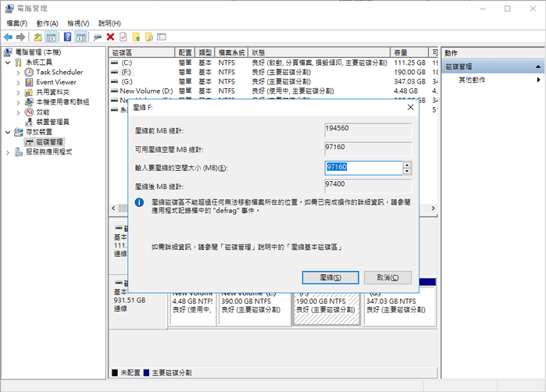Toggle the Show/Hide Action Pane icon
This screenshot has width=546, height=392.
click(x=80, y=37)
